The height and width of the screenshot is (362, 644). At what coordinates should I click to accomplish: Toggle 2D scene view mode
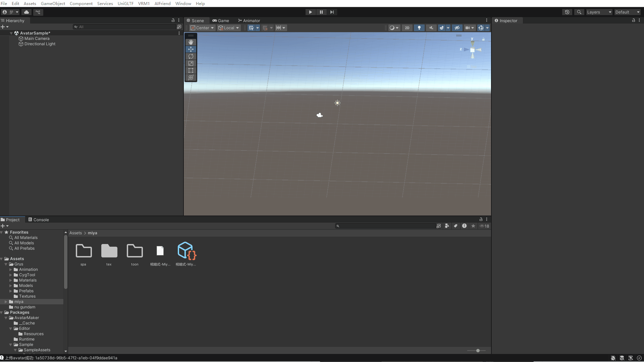point(407,28)
